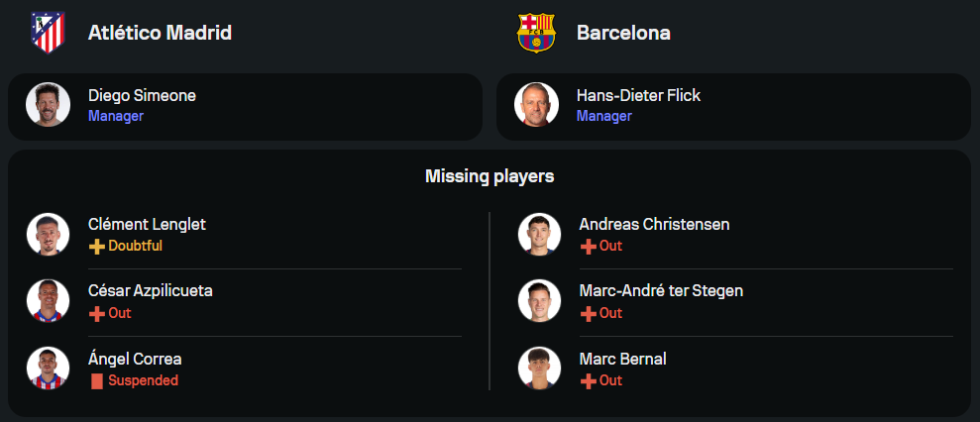This screenshot has width=980, height=422.
Task: Click the yellow Doubtful injury icon
Action: pos(96,246)
